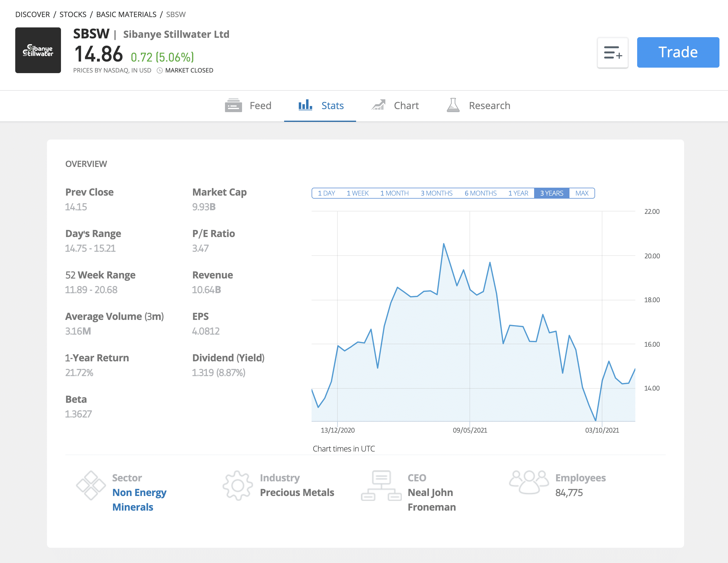The width and height of the screenshot is (728, 563).
Task: Click the Research flask icon
Action: coord(453,105)
